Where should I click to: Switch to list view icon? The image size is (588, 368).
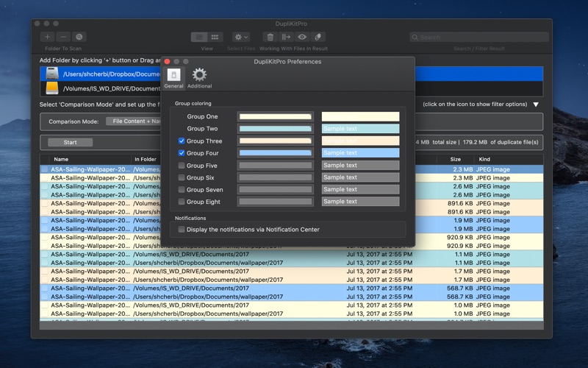click(x=199, y=37)
